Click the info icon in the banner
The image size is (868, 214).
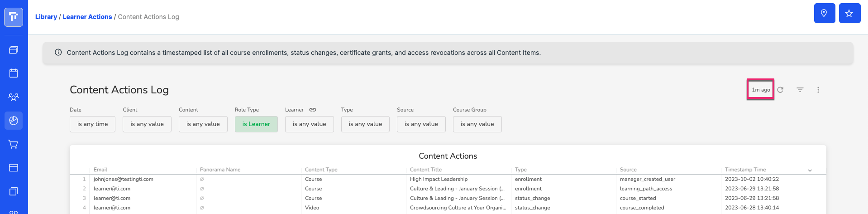point(58,53)
